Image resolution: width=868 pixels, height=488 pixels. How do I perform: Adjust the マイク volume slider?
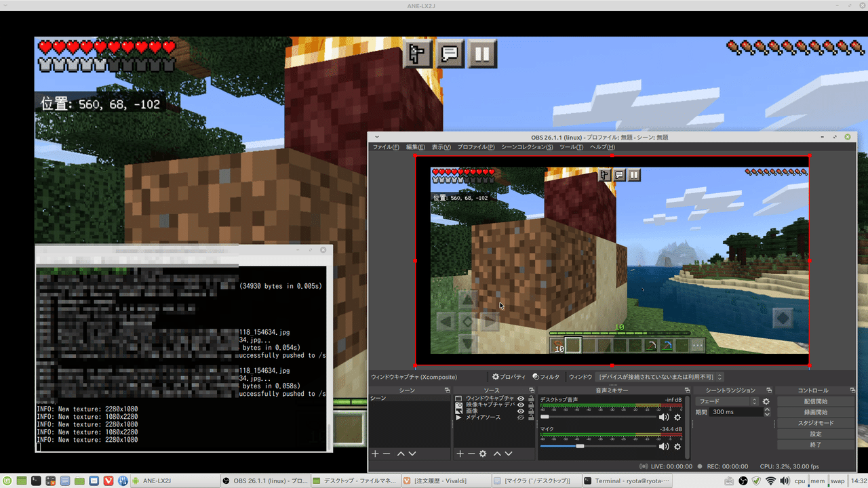[x=599, y=446]
